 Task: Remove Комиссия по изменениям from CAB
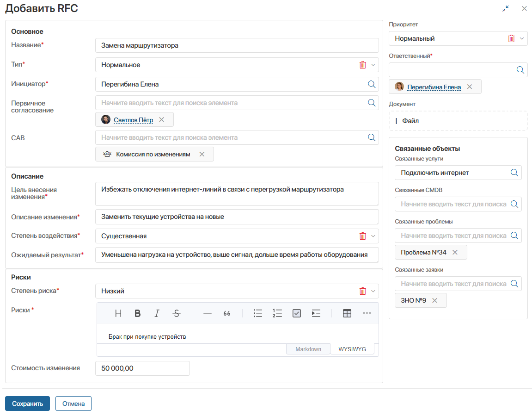(202, 154)
